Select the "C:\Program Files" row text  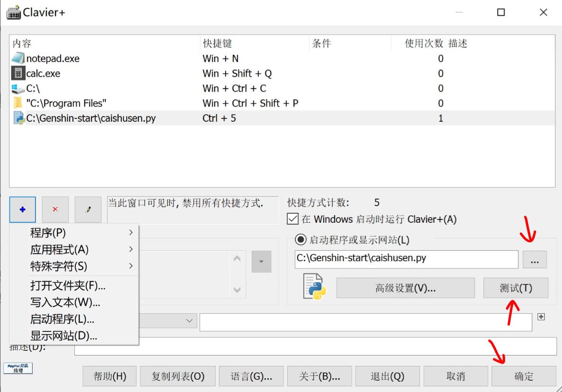(66, 103)
